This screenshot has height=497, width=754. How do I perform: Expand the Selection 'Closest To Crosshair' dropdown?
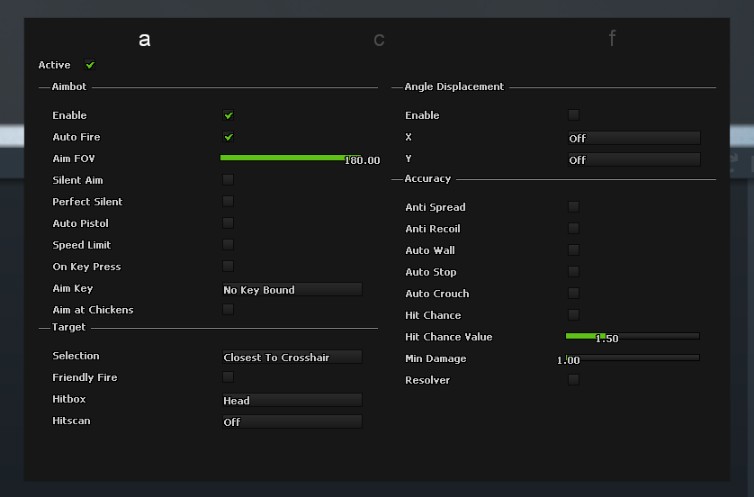pyautogui.click(x=291, y=357)
